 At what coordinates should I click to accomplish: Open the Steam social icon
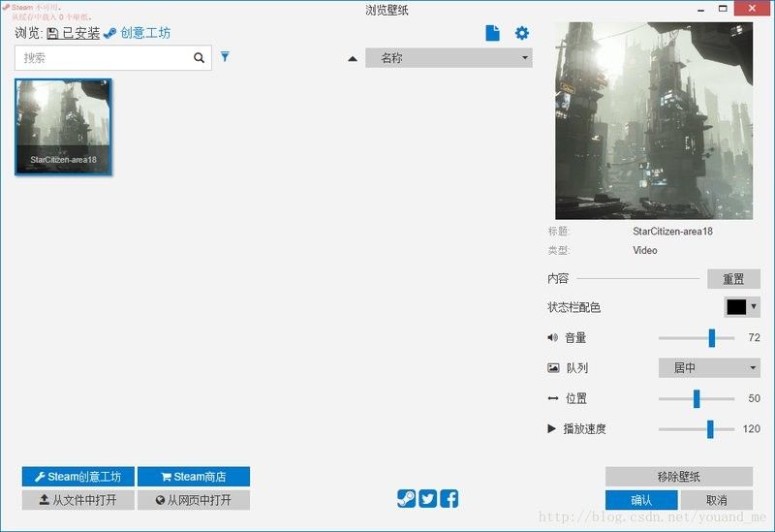click(x=406, y=498)
